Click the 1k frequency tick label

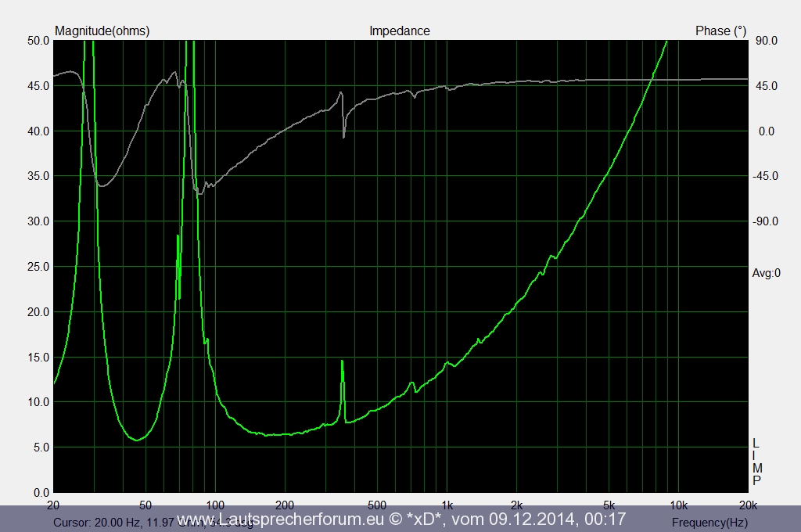[447, 505]
